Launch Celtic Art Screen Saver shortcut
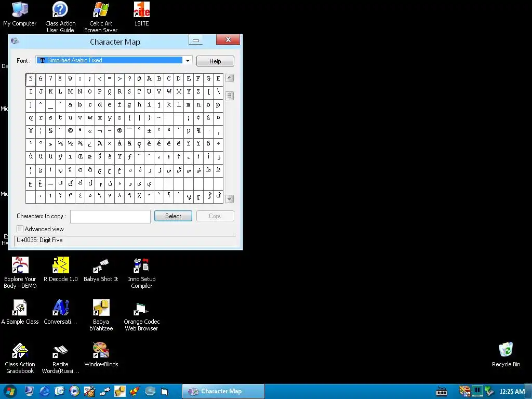Image resolution: width=532 pixels, height=399 pixels. pos(101,17)
